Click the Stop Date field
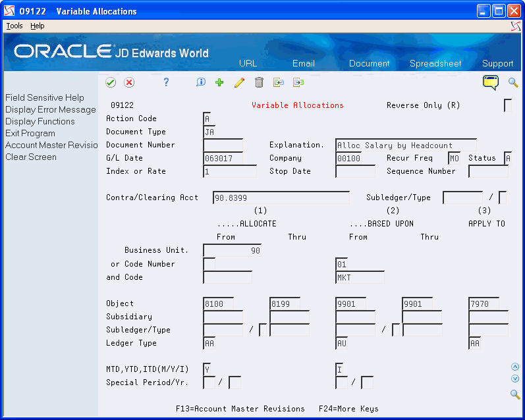Viewport: 525px width, 420px height. click(x=355, y=171)
